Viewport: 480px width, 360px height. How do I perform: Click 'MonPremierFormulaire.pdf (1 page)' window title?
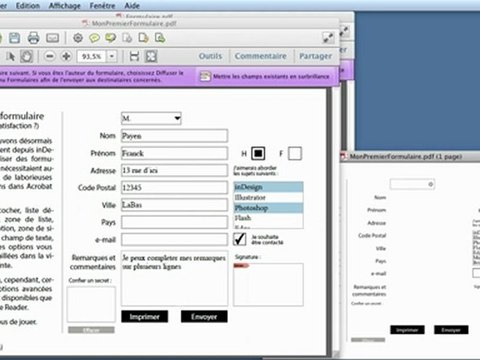pos(405,156)
